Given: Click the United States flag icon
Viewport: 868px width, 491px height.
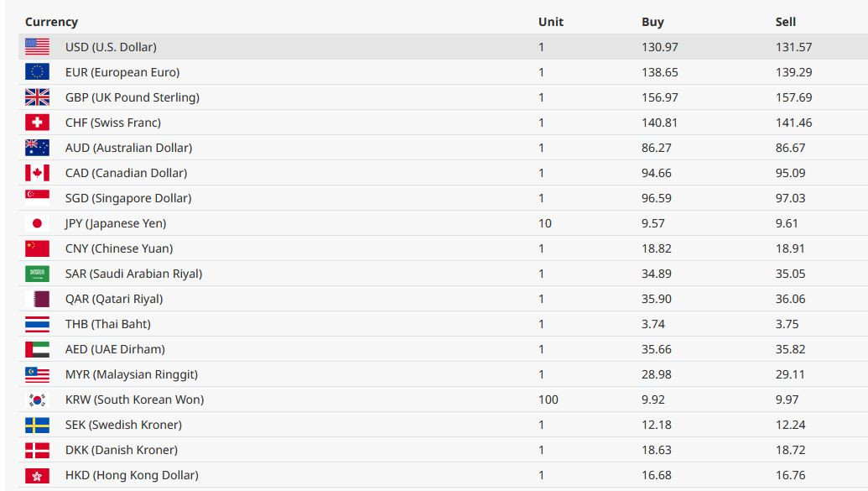Looking at the screenshot, I should [x=37, y=46].
